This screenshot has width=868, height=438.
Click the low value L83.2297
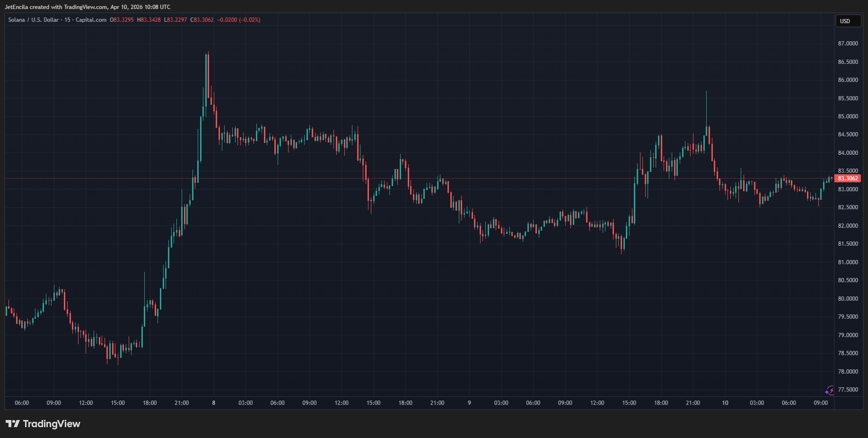(175, 20)
